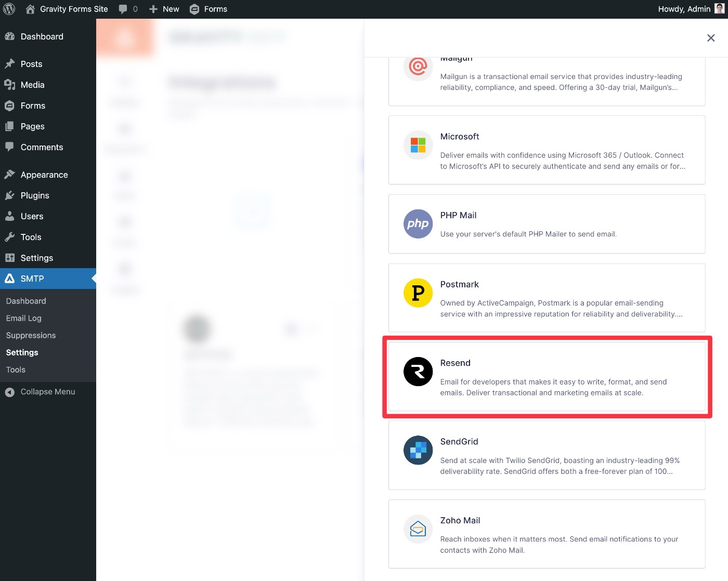Click the Zoho Mail envelope icon
728x581 pixels.
(x=418, y=529)
